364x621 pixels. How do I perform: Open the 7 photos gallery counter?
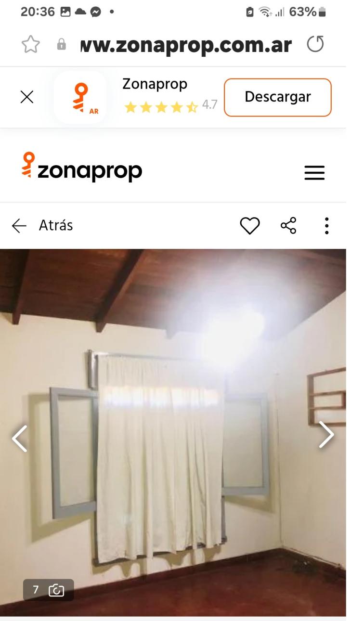(x=49, y=590)
